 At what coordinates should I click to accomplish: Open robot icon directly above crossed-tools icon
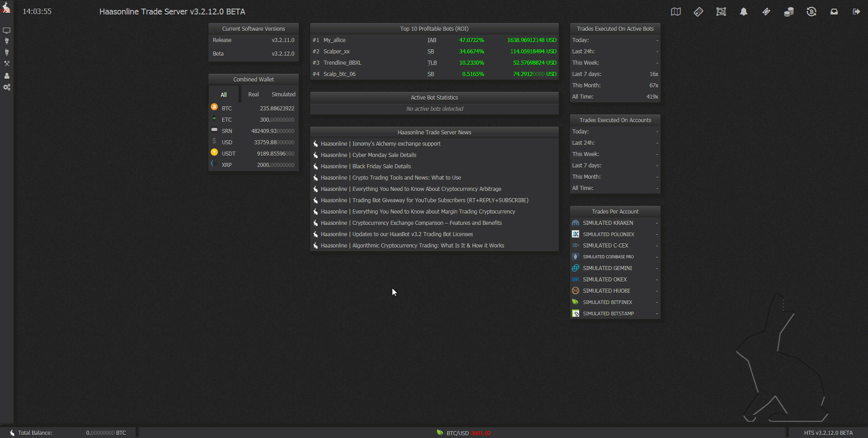(6, 52)
